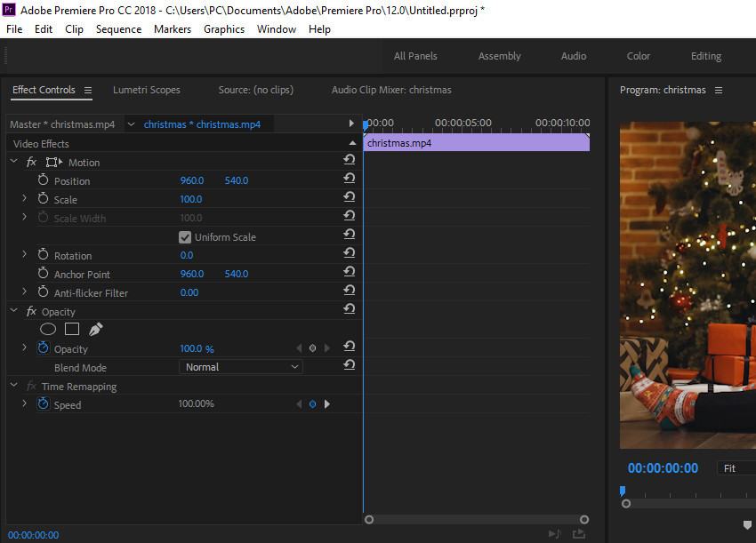Reset the Rotation parameter
Image resolution: width=756 pixels, height=543 pixels.
tap(349, 253)
